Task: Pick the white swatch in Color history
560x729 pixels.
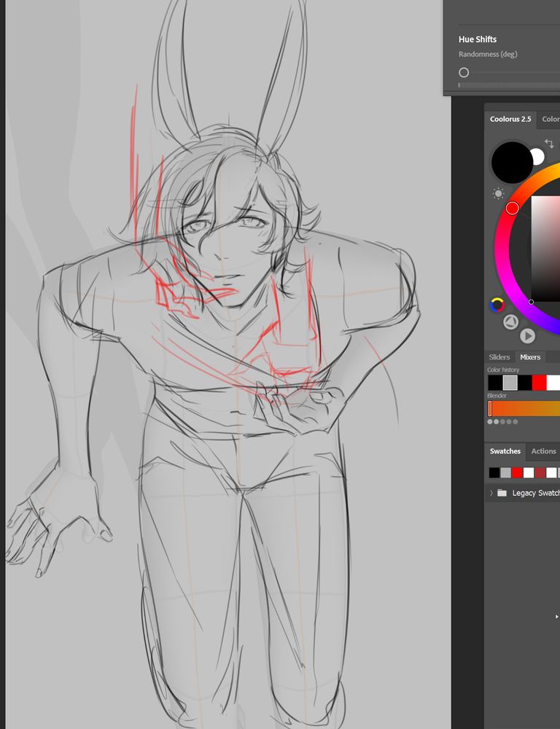Action: tap(553, 383)
